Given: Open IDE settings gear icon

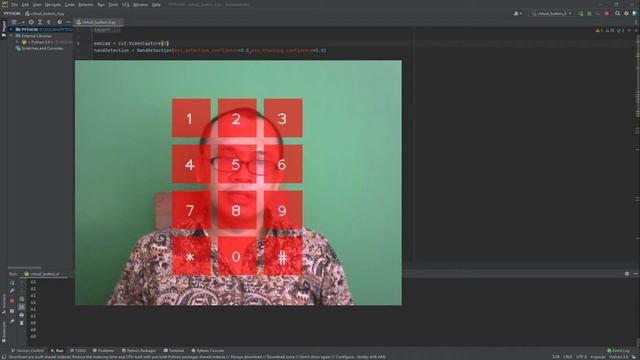Looking at the screenshot, I should 626,13.
